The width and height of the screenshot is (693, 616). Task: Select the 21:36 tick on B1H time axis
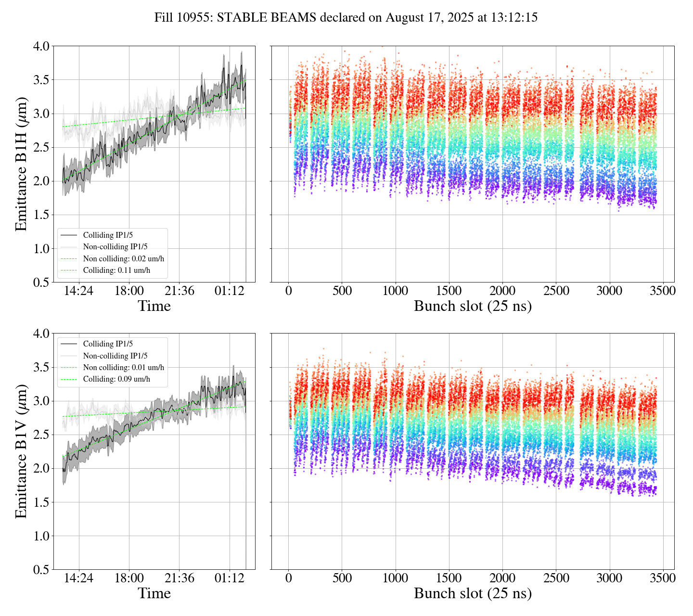(179, 291)
